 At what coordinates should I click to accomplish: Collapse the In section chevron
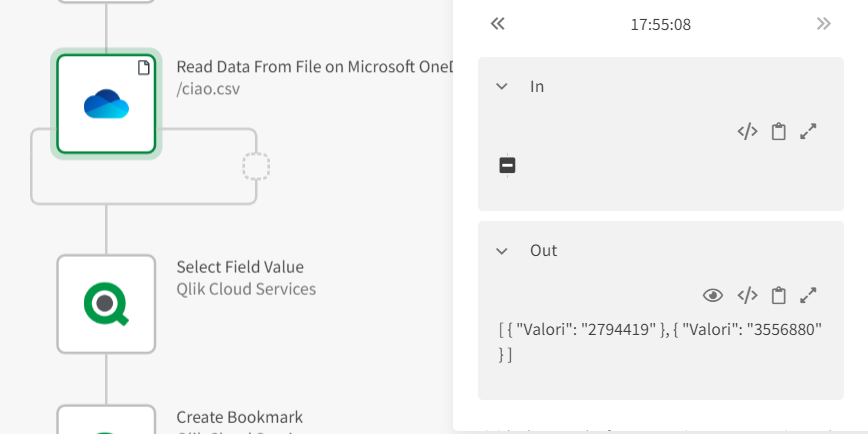(502, 86)
